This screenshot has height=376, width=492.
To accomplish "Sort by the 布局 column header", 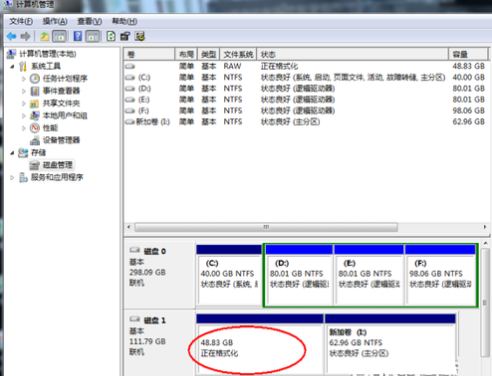I will coord(186,54).
